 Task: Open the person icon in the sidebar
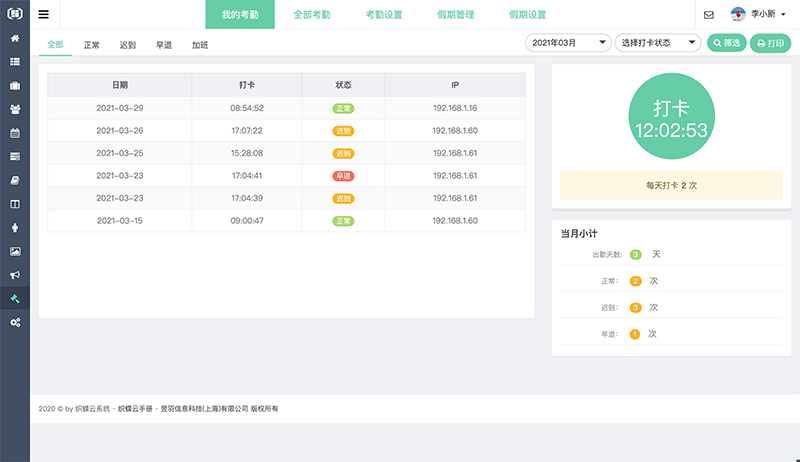click(15, 228)
